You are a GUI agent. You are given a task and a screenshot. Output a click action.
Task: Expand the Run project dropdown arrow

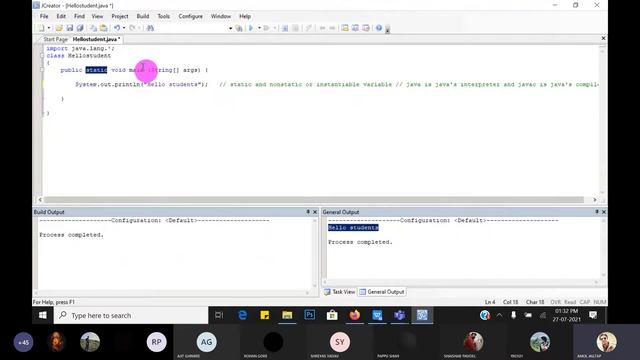tap(259, 28)
